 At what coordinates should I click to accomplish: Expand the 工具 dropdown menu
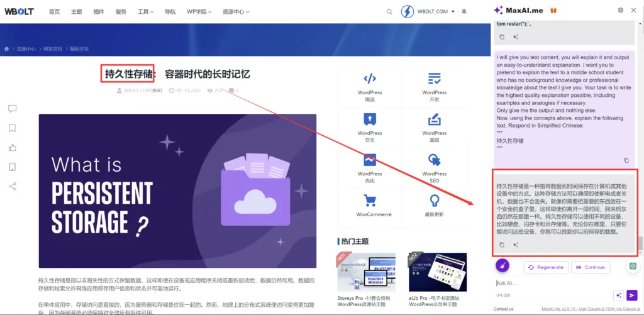click(x=146, y=11)
